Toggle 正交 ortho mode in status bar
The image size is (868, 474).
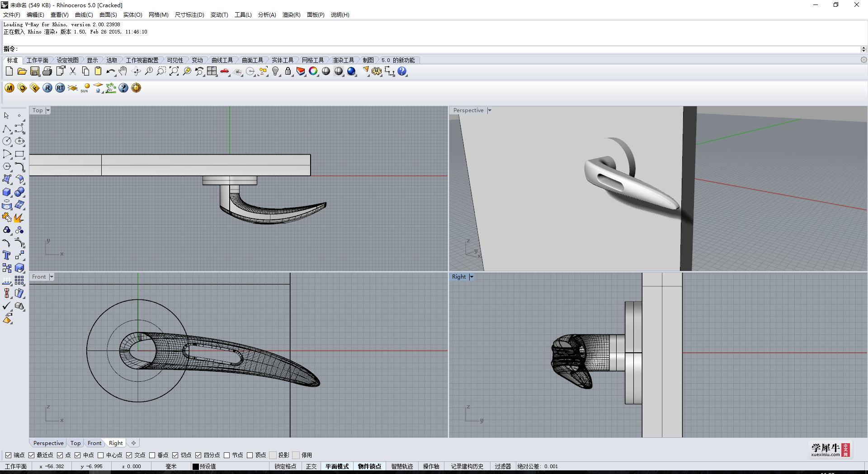click(x=311, y=466)
